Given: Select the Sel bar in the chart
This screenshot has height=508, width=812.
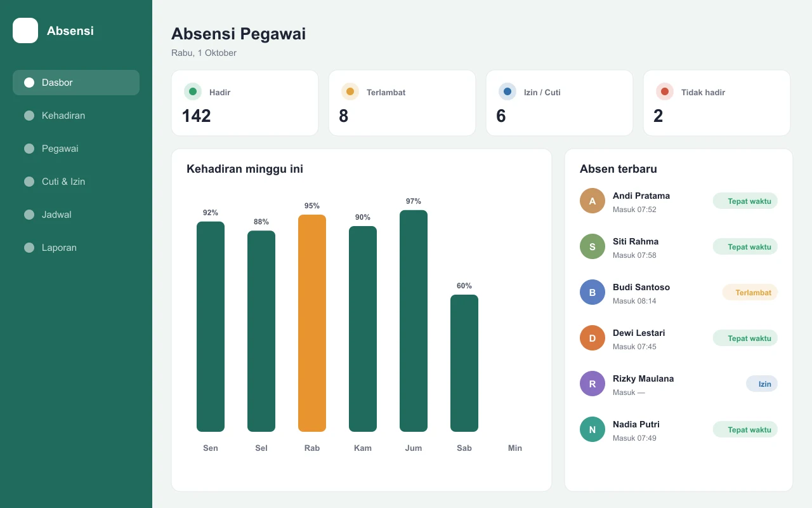Looking at the screenshot, I should tap(261, 331).
